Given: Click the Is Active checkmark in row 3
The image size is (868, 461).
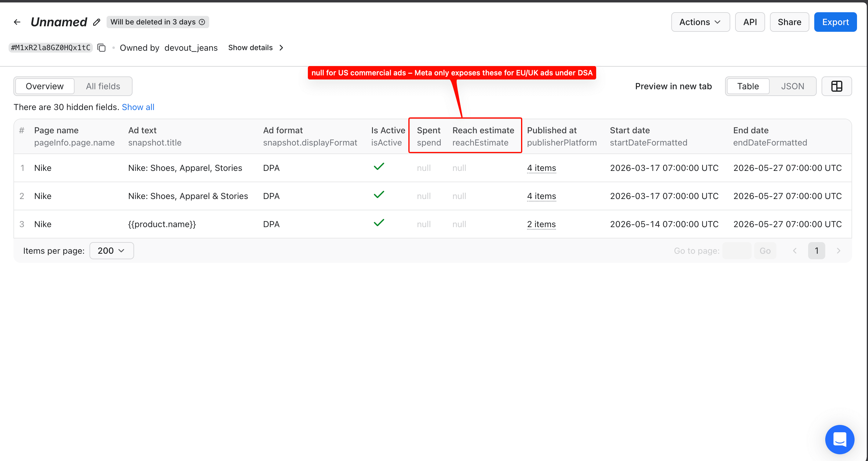Looking at the screenshot, I should click(379, 223).
